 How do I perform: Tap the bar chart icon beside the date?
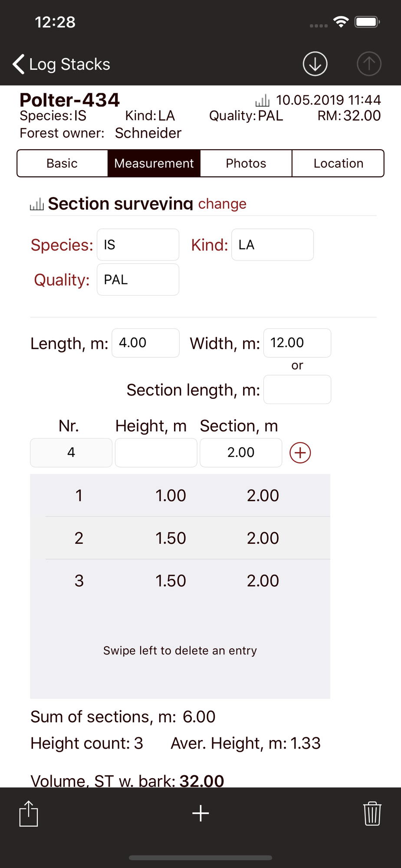[x=262, y=101]
